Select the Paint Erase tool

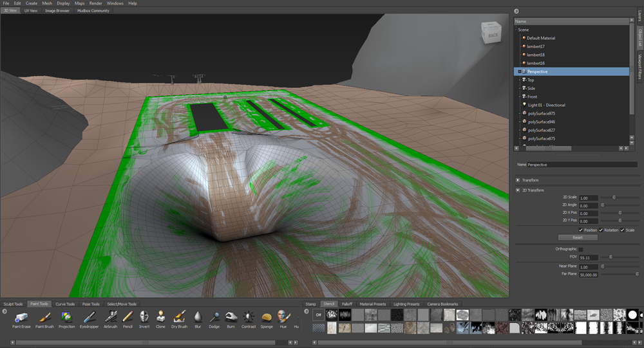pyautogui.click(x=21, y=320)
